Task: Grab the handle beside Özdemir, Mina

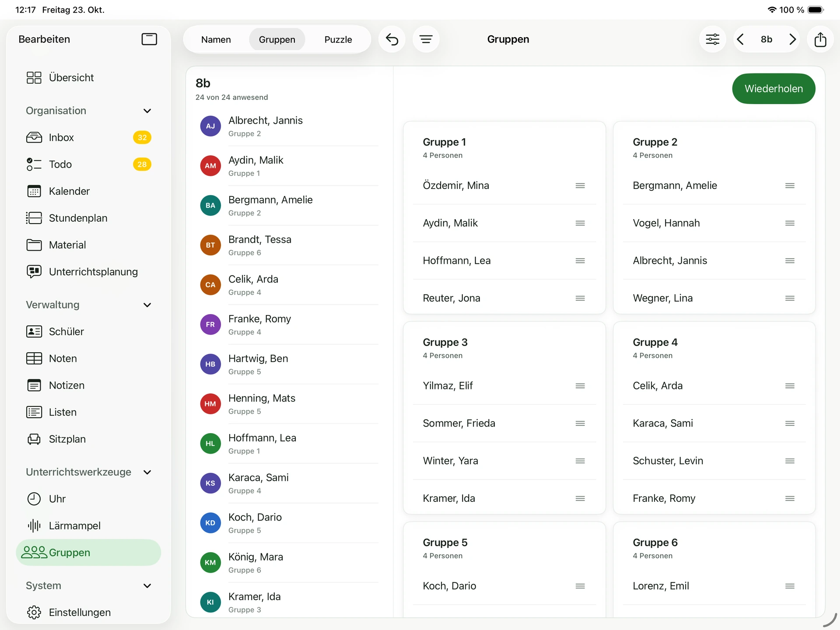Action: (x=580, y=186)
